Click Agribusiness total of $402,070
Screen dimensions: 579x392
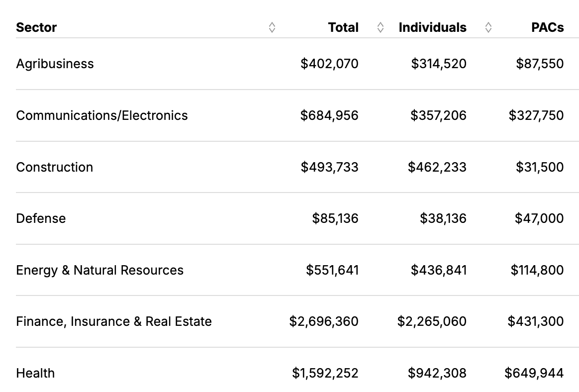pos(329,64)
